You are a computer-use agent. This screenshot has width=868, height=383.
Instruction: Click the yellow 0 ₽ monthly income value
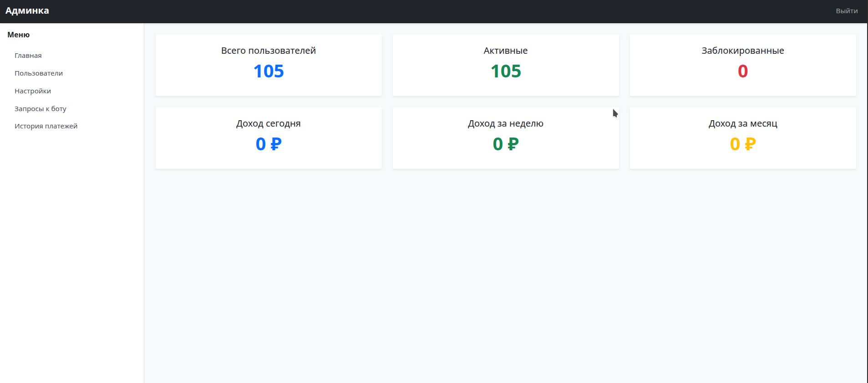(743, 144)
